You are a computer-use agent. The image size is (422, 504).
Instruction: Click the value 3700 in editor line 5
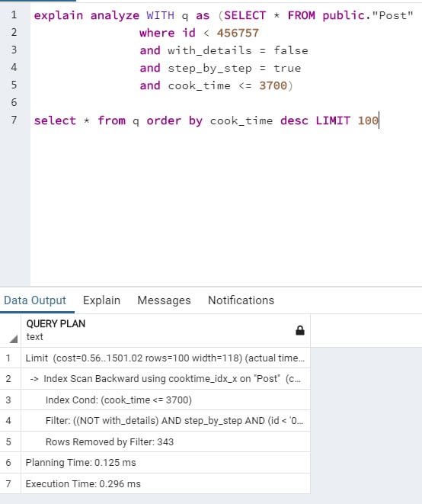pyautogui.click(x=273, y=85)
